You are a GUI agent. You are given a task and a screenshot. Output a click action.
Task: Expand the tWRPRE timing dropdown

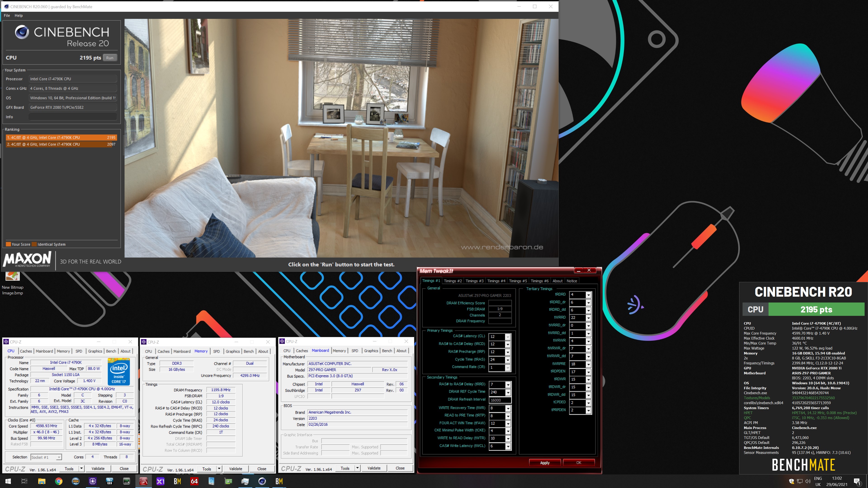(x=588, y=364)
